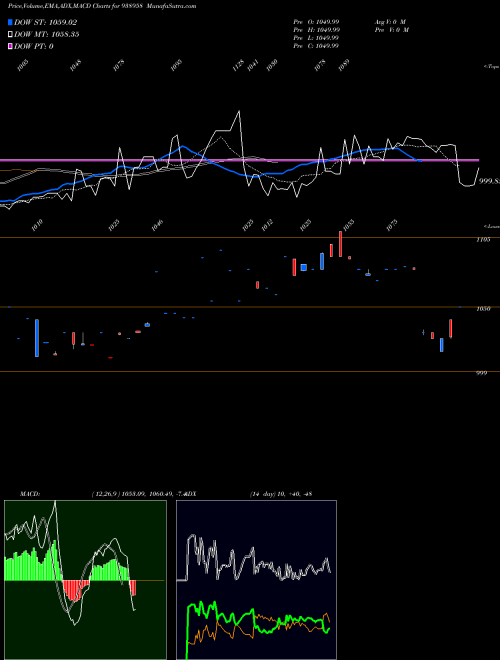The image size is (500, 660).
Task: Click the 999.8 last price label
Action: pos(489,181)
